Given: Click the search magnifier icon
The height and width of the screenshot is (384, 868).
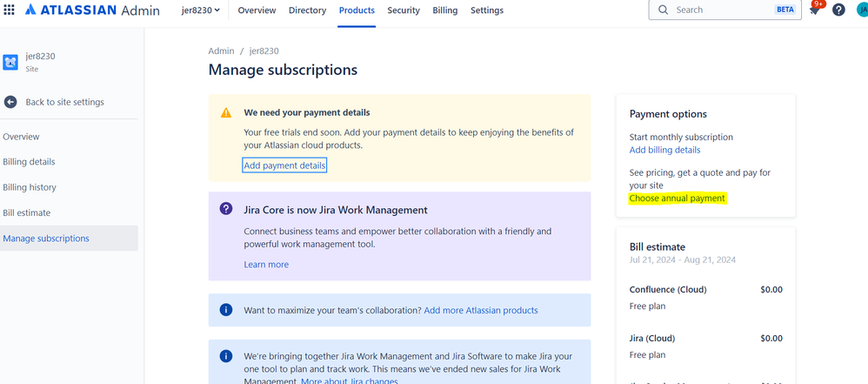Looking at the screenshot, I should (663, 10).
